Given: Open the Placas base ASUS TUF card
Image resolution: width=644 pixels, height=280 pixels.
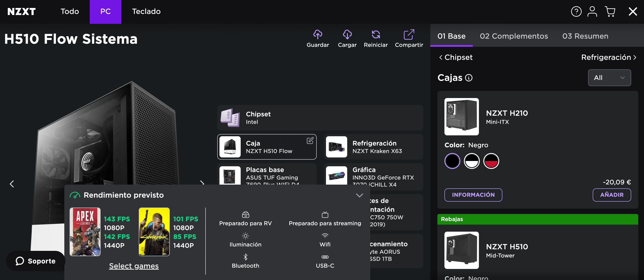Looking at the screenshot, I should pos(267,174).
